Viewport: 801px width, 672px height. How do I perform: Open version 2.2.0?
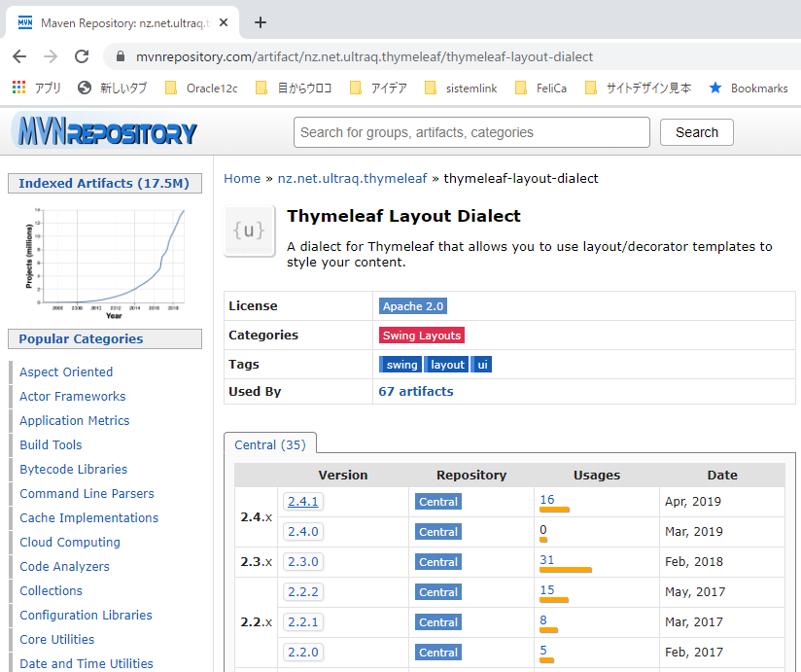[303, 653]
